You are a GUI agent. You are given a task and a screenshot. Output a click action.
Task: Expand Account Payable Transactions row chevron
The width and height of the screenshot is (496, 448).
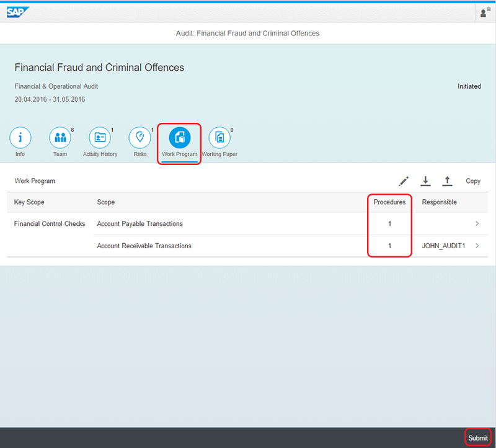tap(477, 224)
